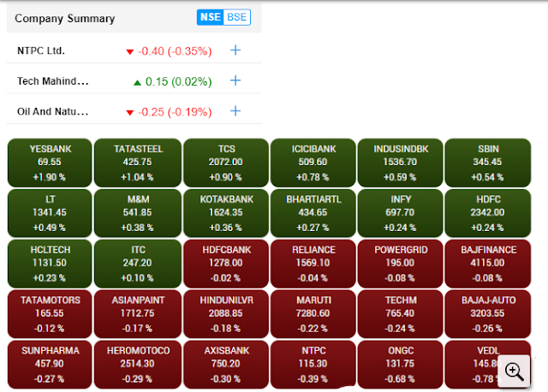The image size is (548, 392).
Task: Open the RELIANCE tile
Action: (313, 264)
